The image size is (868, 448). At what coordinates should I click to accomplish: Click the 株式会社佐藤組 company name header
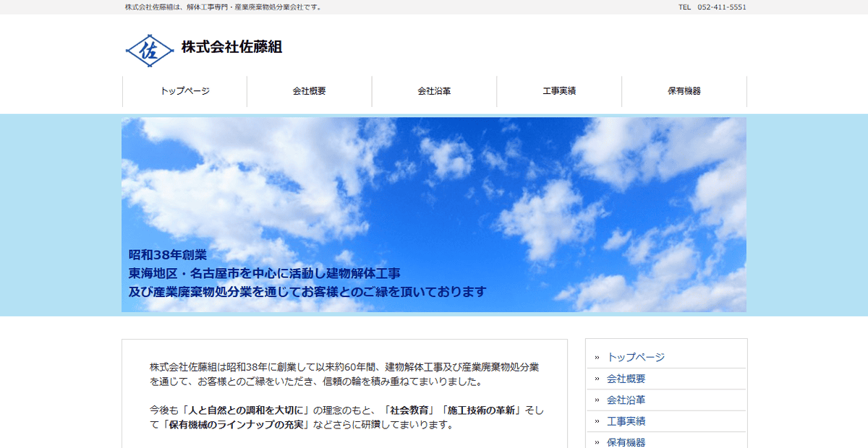click(x=233, y=46)
